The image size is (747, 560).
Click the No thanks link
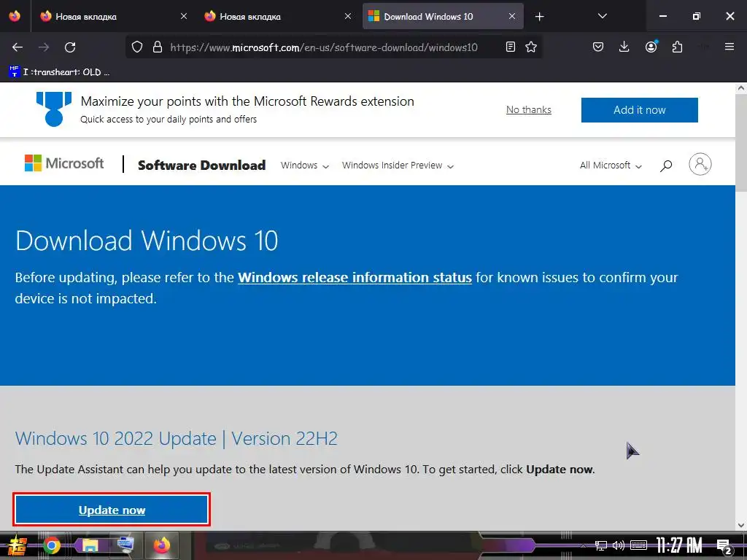528,109
